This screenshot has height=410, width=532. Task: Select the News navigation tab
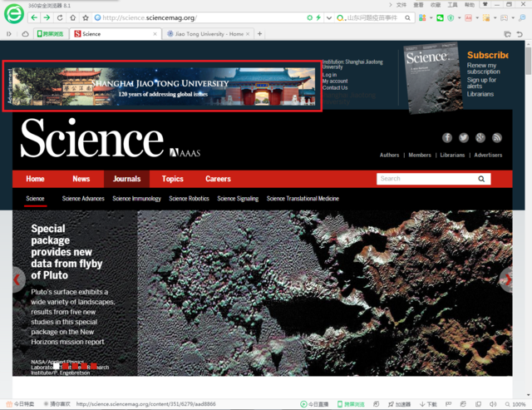click(x=81, y=179)
